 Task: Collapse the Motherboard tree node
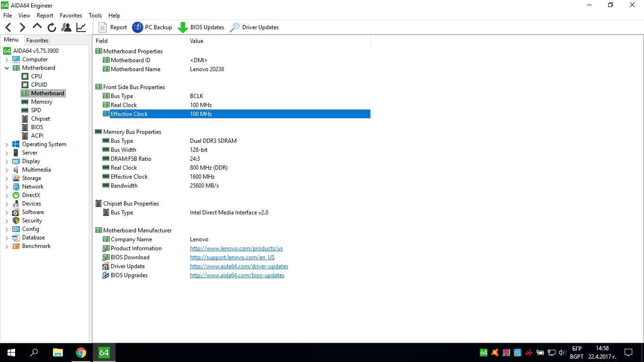point(7,68)
